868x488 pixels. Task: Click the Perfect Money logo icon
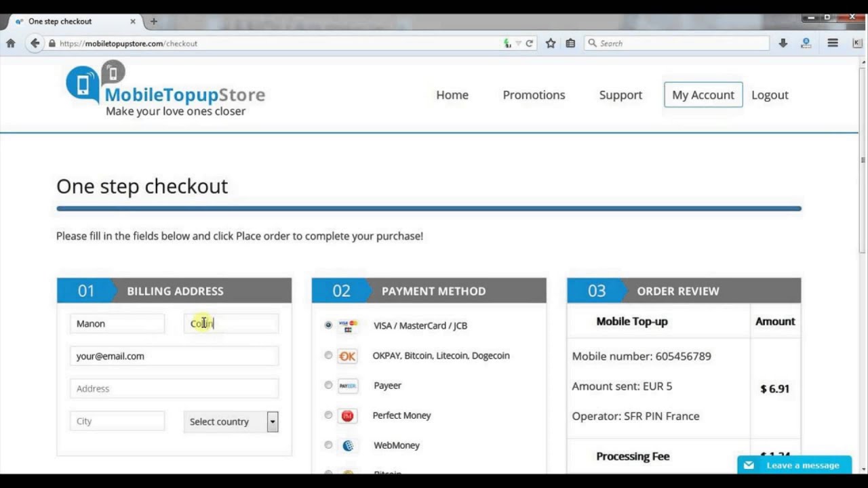click(x=348, y=415)
